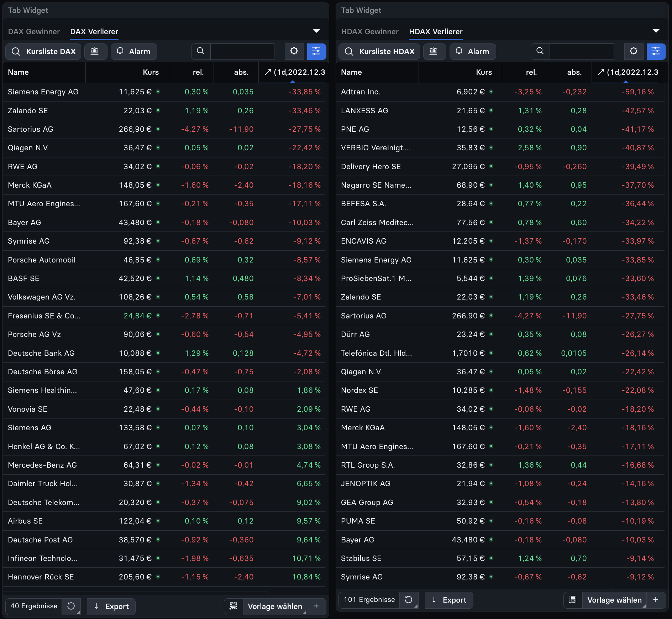Select Nordex SE row in HDAX list

[500, 390]
